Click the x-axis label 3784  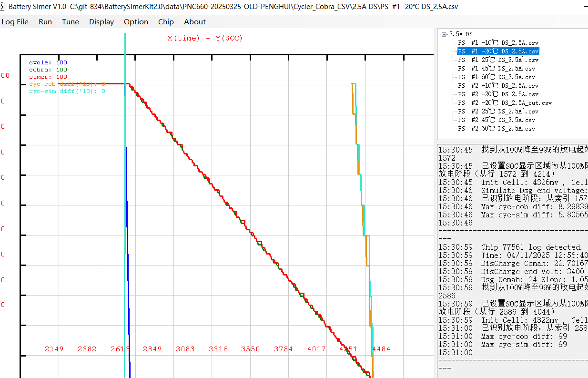(x=284, y=349)
